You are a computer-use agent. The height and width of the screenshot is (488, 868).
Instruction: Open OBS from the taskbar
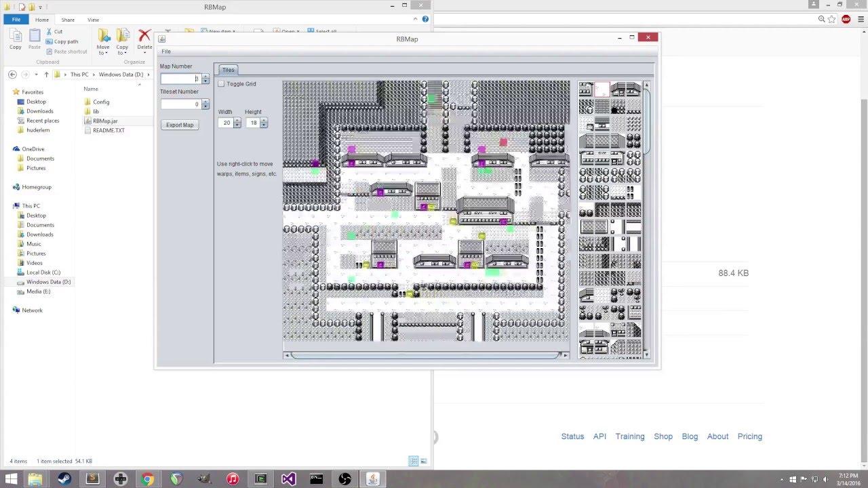tap(344, 479)
